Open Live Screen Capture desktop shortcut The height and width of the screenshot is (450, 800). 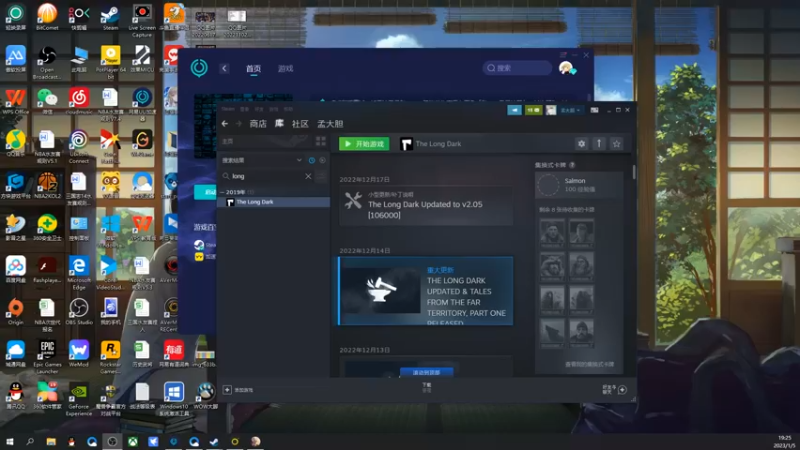(x=142, y=20)
